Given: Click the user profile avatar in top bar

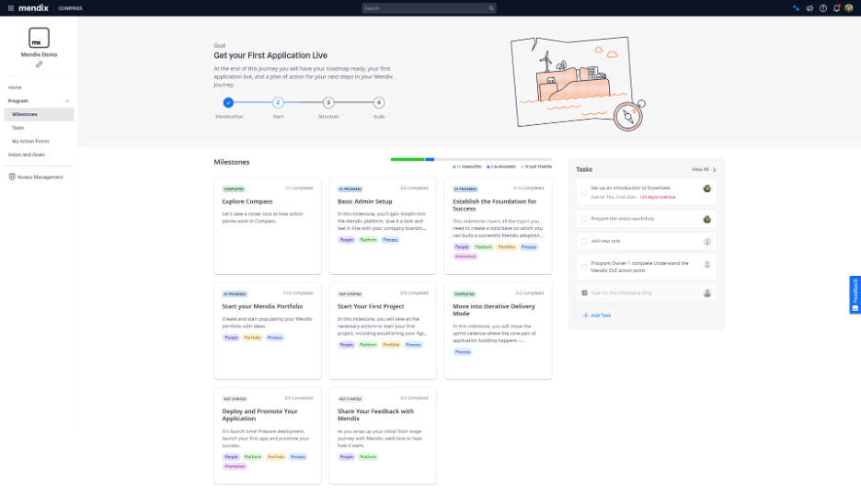Looking at the screenshot, I should click(x=849, y=8).
